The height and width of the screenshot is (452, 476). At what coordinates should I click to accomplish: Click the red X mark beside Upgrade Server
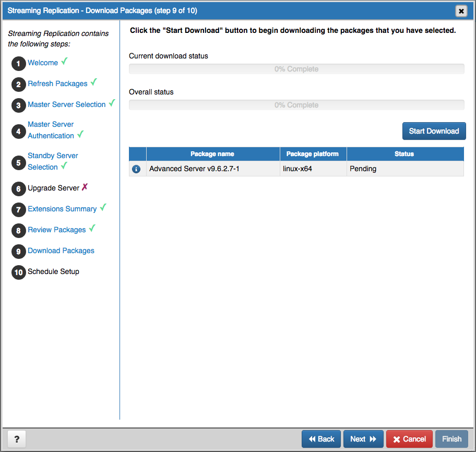(85, 187)
